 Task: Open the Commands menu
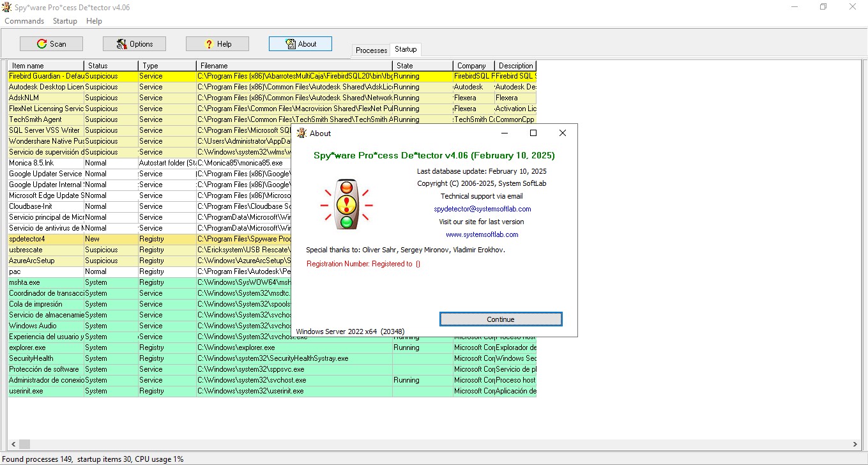click(24, 20)
